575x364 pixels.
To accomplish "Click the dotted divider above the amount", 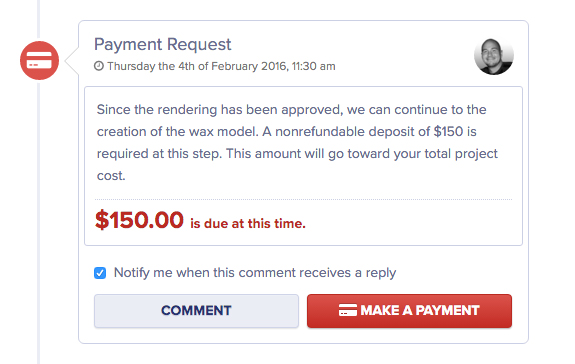I will point(303,200).
